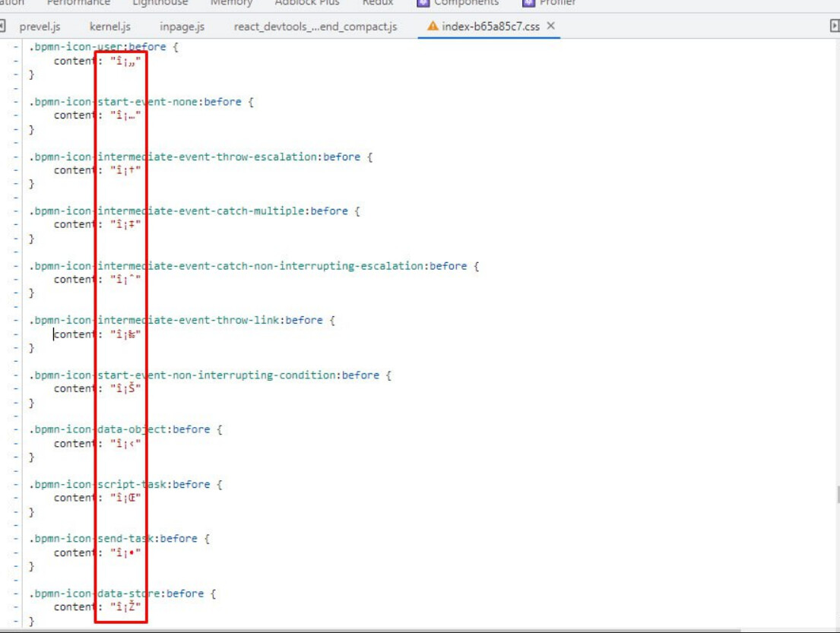Click the intermediate-event-throw-link selector line

182,320
